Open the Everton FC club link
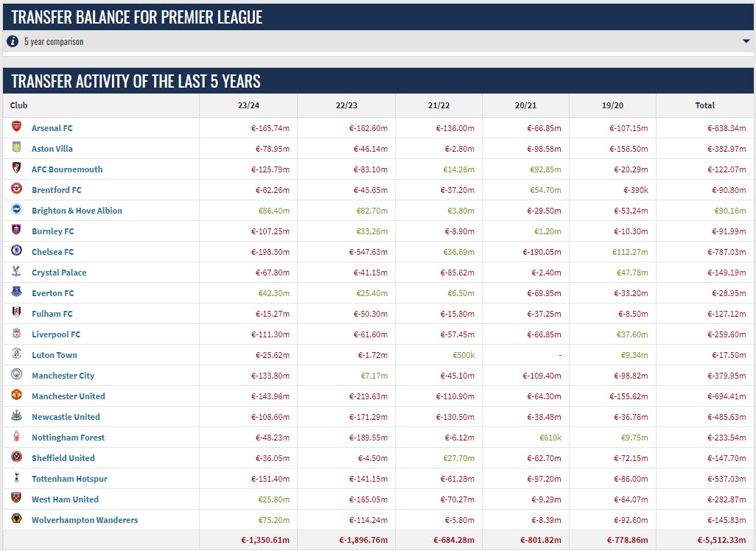Screen dimensions: 756x551 [x=52, y=293]
